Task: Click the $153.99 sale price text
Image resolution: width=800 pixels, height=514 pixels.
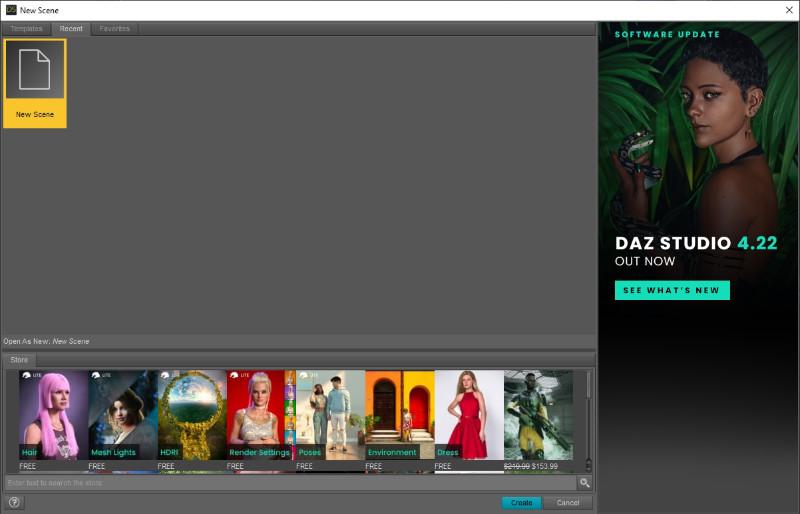Action: point(544,466)
